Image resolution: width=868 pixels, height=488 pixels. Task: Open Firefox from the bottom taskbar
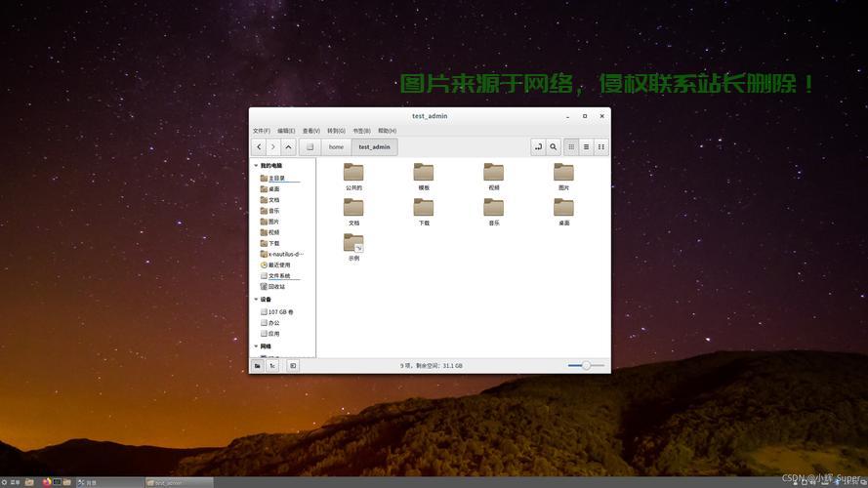(47, 482)
